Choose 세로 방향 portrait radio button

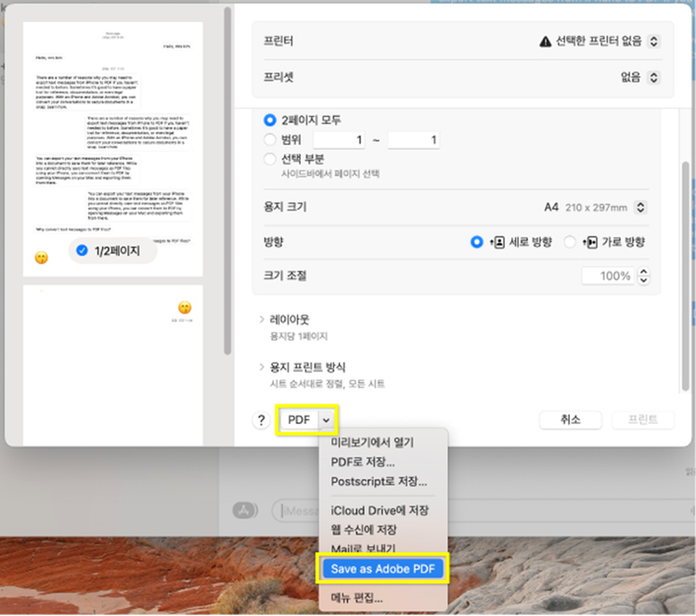point(477,242)
